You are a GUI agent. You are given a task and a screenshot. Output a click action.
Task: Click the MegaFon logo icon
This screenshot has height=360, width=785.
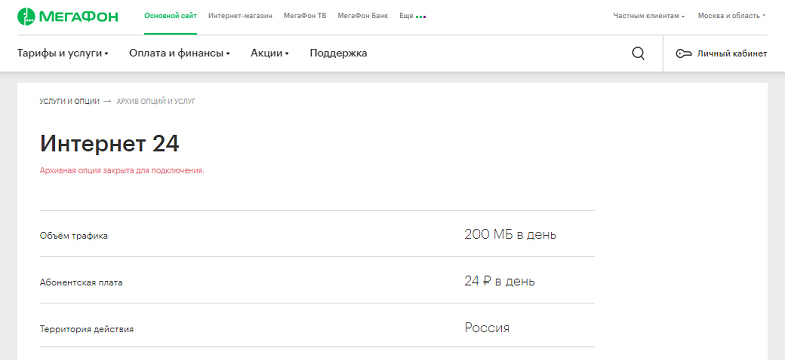coord(26,16)
